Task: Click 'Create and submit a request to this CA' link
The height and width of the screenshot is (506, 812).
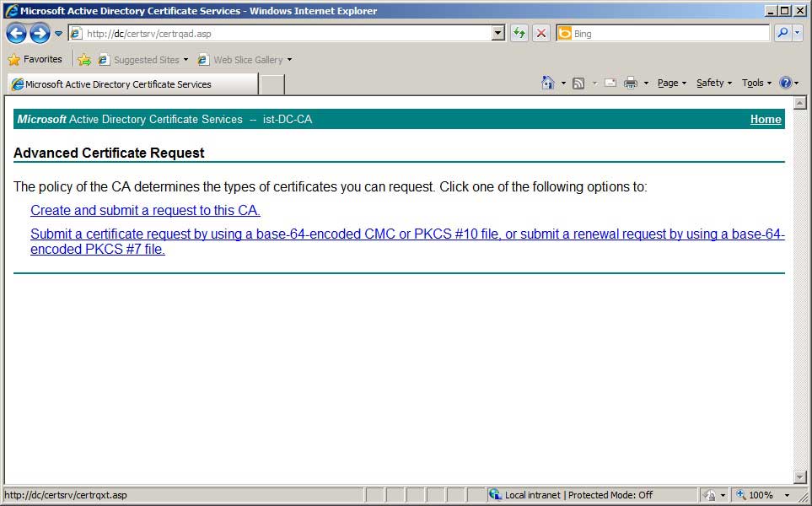Action: click(145, 211)
